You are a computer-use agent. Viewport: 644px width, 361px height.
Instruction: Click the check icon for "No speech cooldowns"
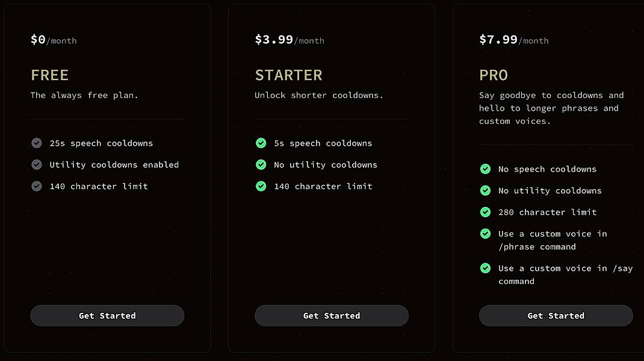485,169
